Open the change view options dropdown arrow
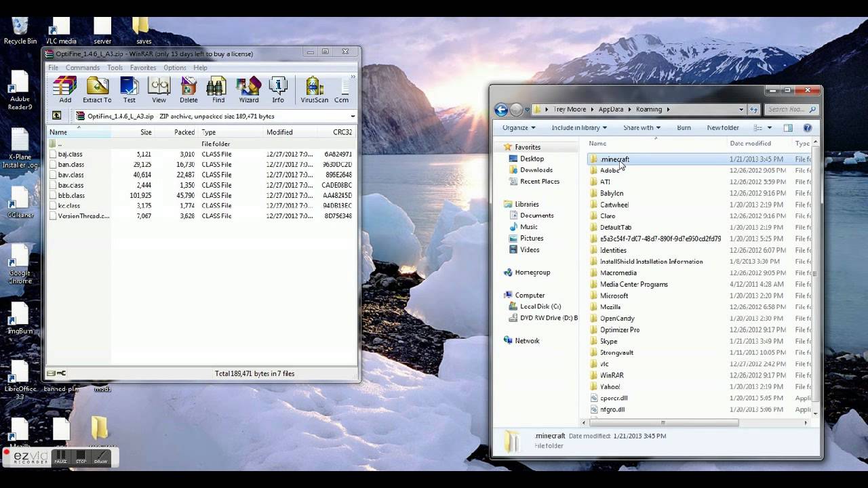 [x=769, y=127]
